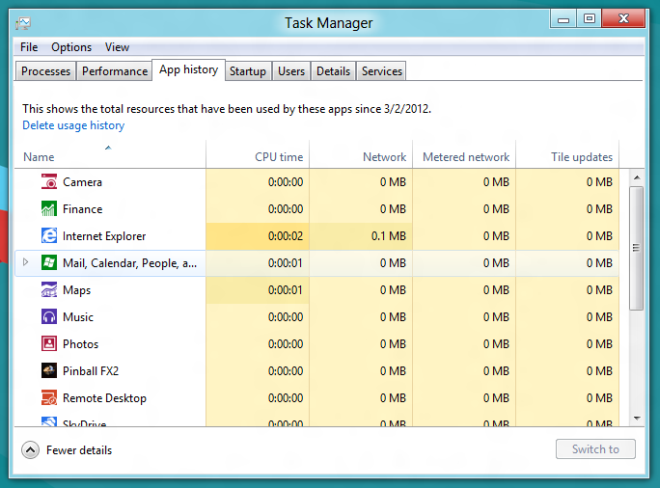660x488 pixels.
Task: Select the Internet Explorer row name
Action: (104, 236)
